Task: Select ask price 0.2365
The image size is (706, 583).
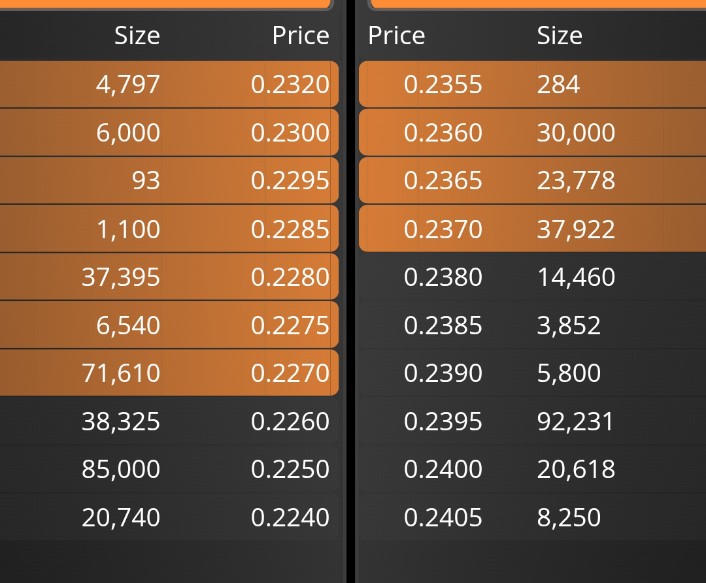Action: [x=443, y=181]
